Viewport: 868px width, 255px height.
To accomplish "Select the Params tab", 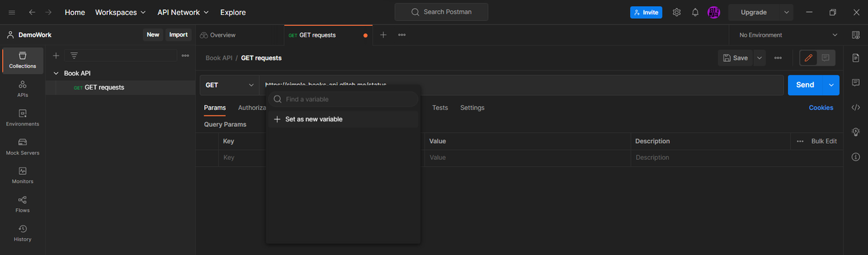I will click(215, 107).
